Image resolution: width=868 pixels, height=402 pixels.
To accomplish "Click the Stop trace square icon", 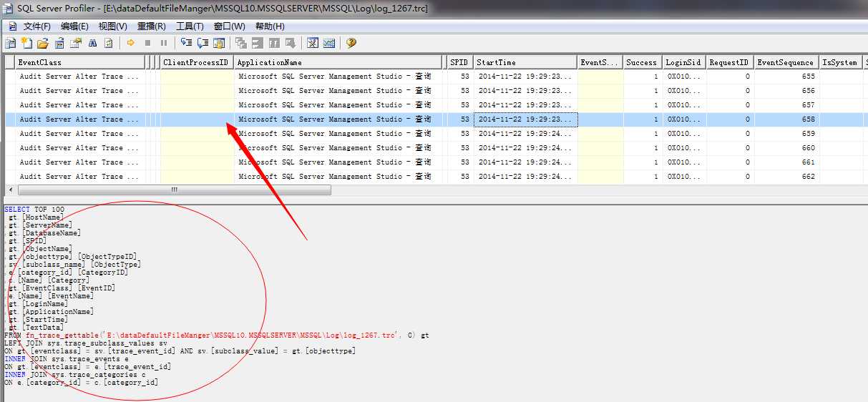I will 147,43.
